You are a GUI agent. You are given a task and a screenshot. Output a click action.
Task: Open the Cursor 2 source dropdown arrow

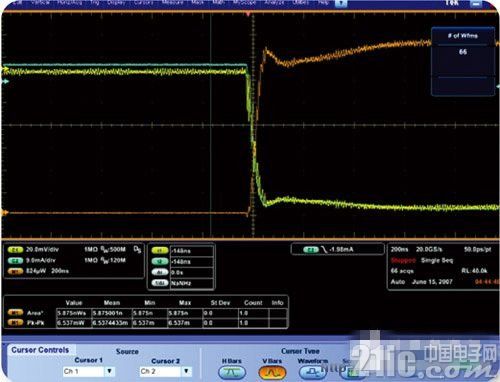(x=187, y=371)
